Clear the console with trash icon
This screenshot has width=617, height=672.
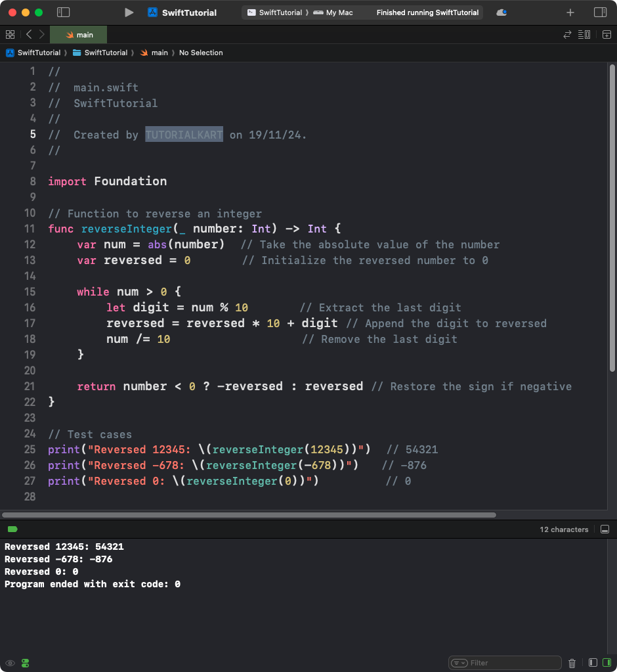572,663
